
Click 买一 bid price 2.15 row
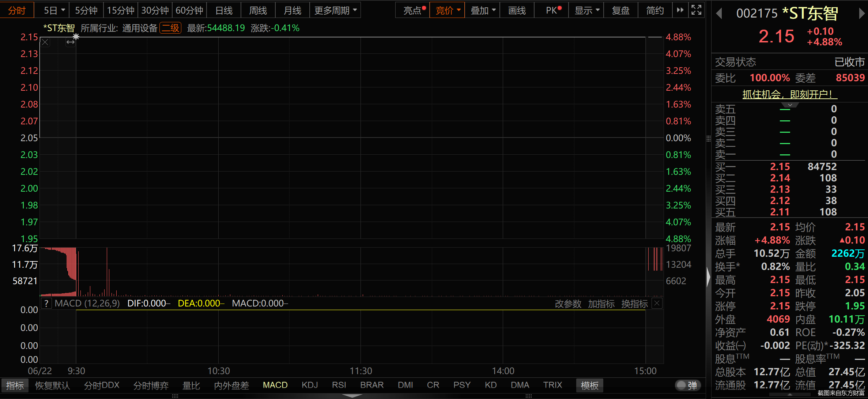point(790,167)
